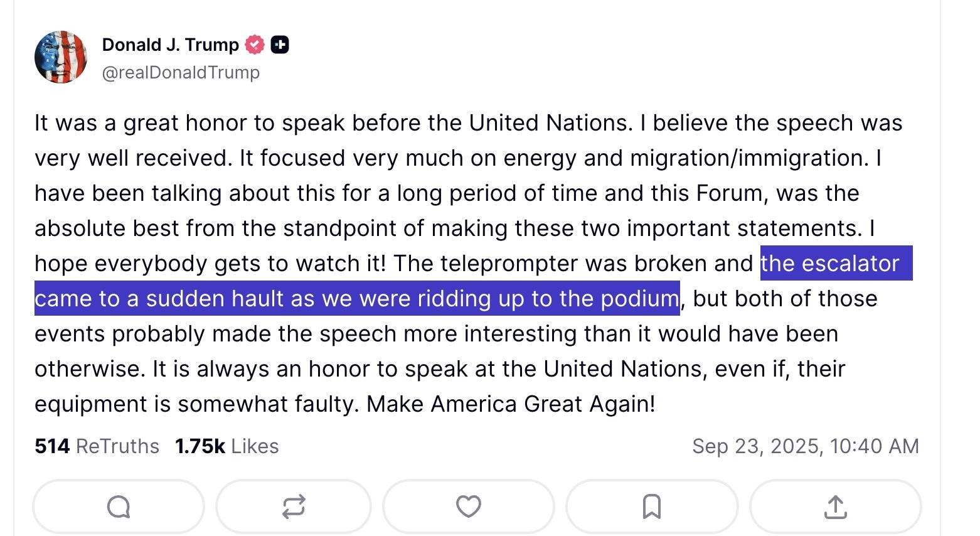View the 514 ReTruths list
The width and height of the screenshot is (980, 536).
pos(97,446)
